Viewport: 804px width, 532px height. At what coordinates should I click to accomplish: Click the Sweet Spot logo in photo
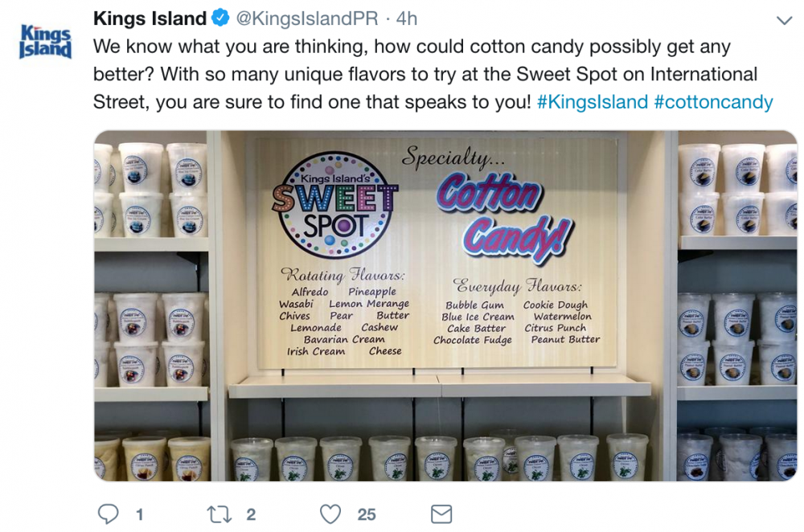[334, 204]
